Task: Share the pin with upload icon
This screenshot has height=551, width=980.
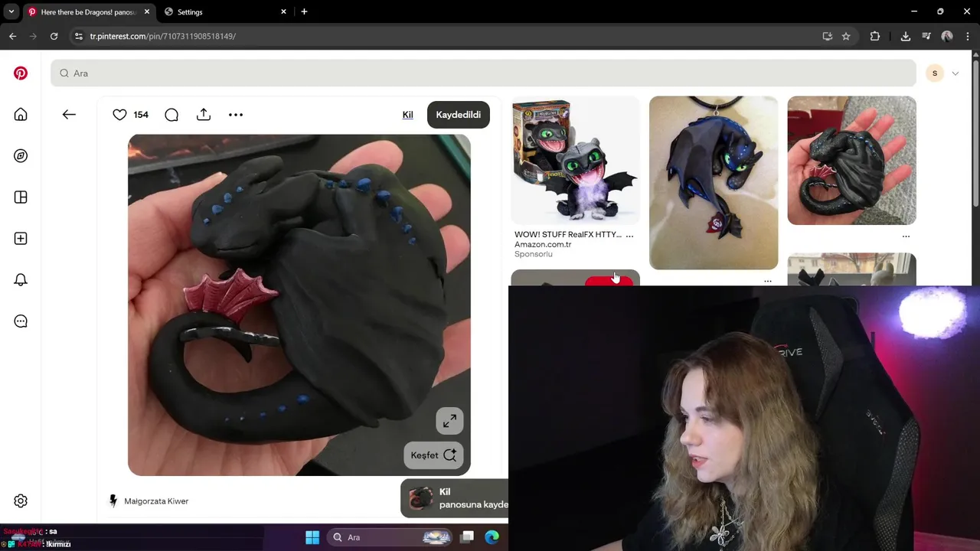Action: [204, 115]
